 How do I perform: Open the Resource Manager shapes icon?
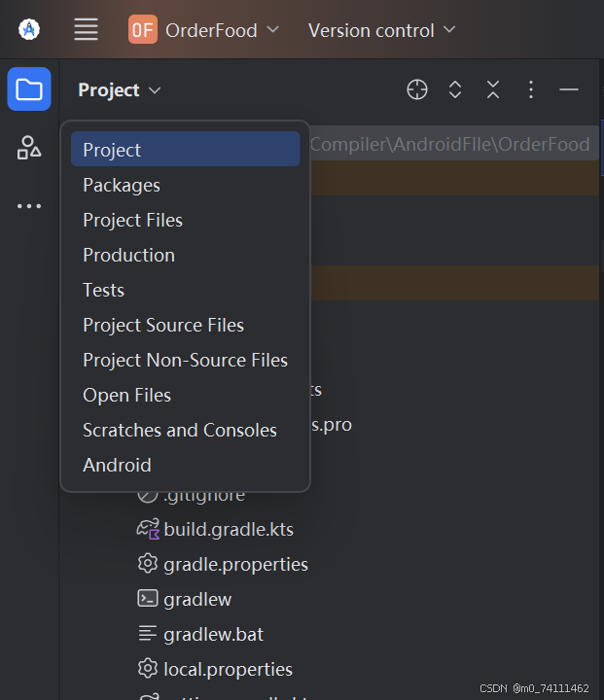(x=29, y=148)
